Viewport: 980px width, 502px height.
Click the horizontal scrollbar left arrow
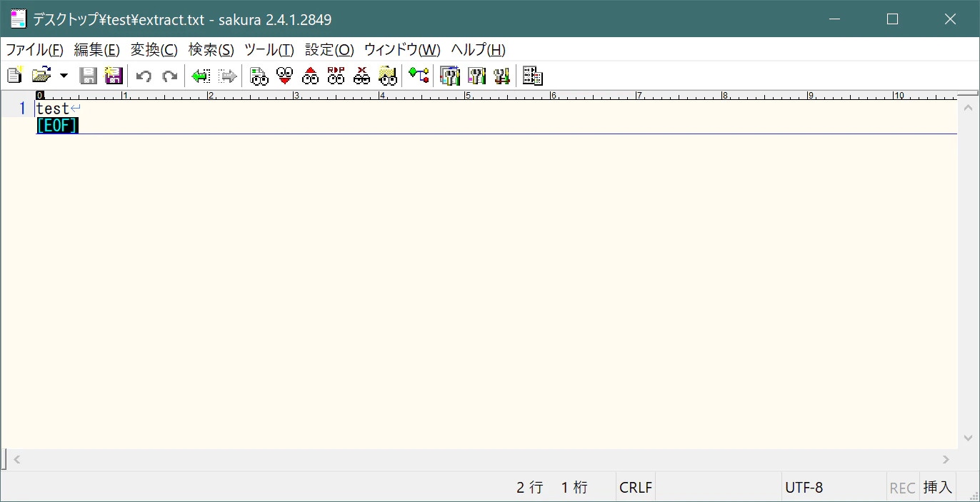(x=17, y=460)
